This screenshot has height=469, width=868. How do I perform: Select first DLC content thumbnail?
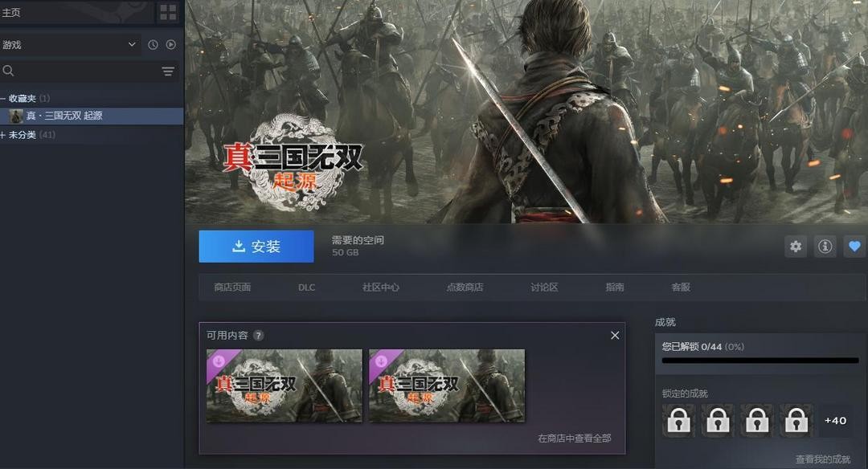click(285, 385)
